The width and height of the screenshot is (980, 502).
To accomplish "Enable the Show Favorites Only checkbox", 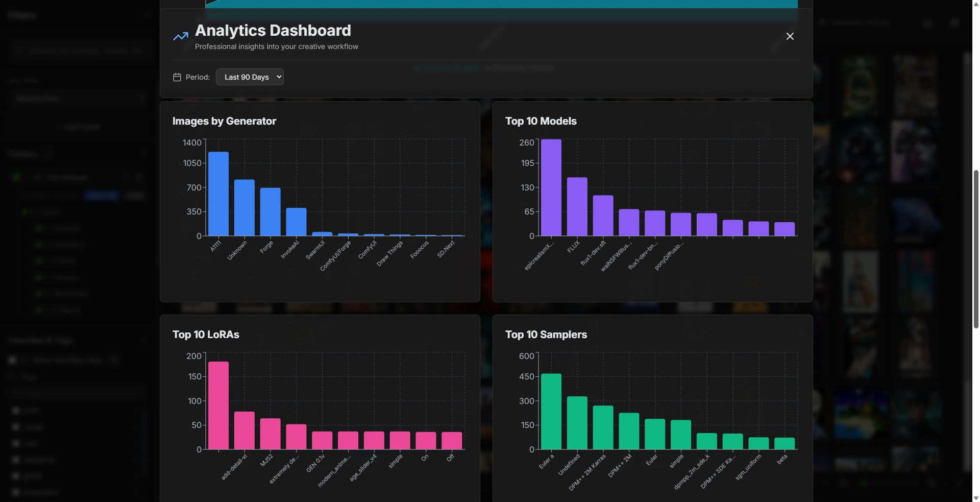I will (12, 360).
